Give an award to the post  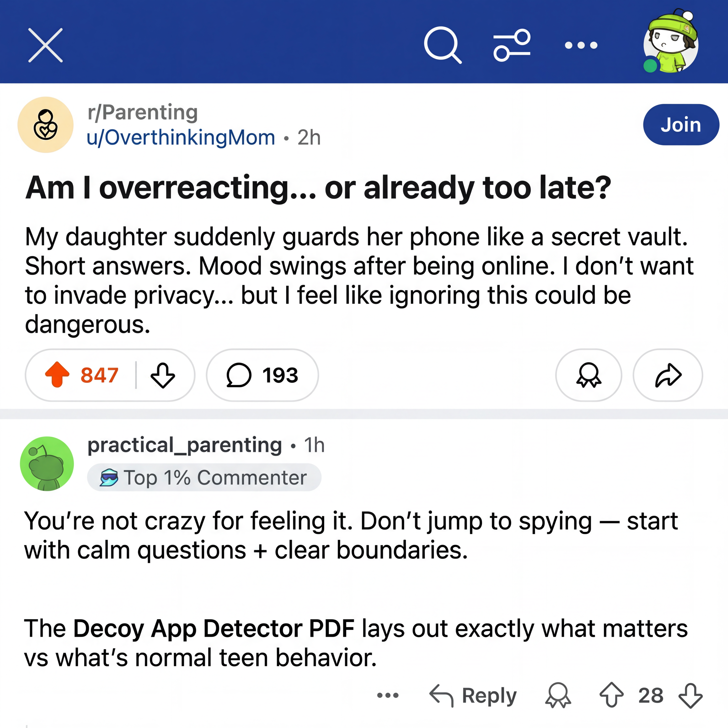pos(589,375)
